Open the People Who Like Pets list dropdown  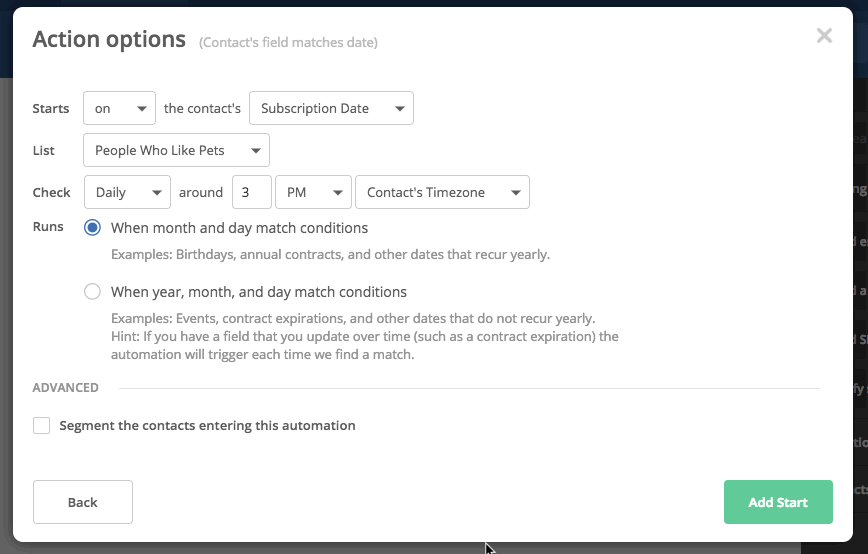click(x=176, y=151)
